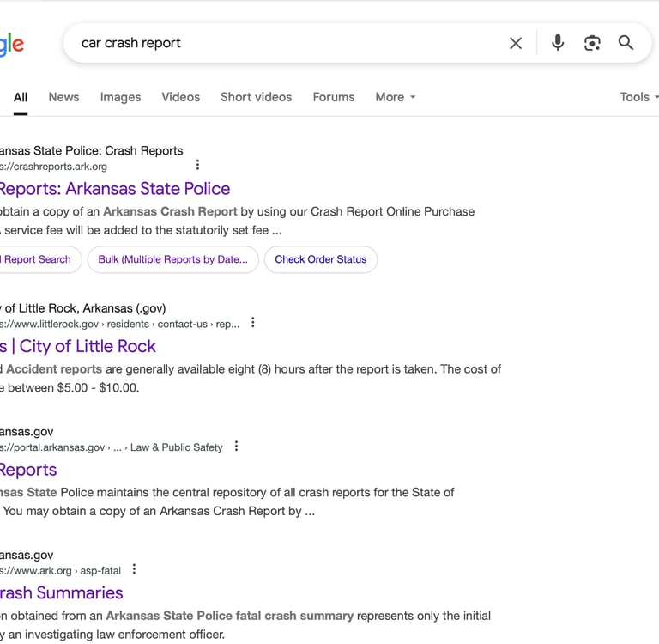
Task: Open search by image camera icon
Action: tap(592, 43)
